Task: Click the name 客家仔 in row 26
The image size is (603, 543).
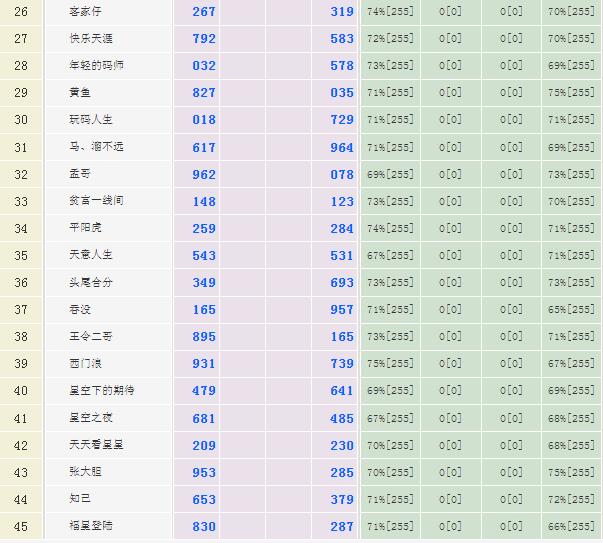Action: click(84, 11)
